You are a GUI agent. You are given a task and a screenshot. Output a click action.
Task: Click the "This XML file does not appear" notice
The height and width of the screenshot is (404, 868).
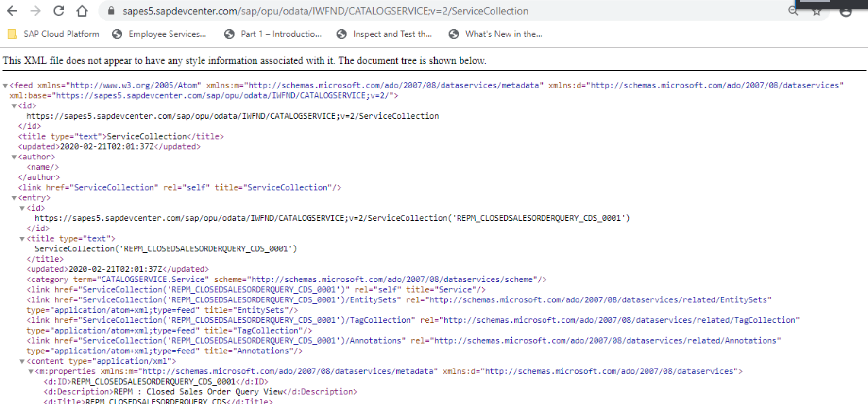click(x=244, y=61)
